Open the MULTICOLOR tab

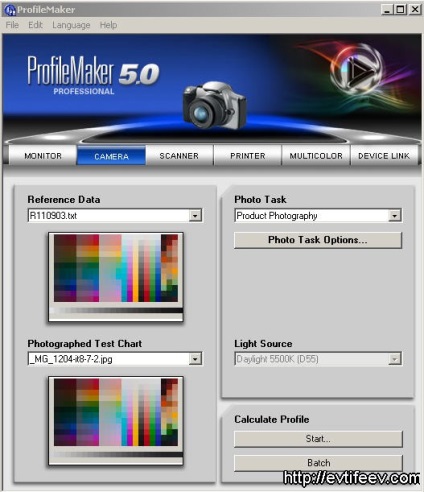pyautogui.click(x=316, y=156)
